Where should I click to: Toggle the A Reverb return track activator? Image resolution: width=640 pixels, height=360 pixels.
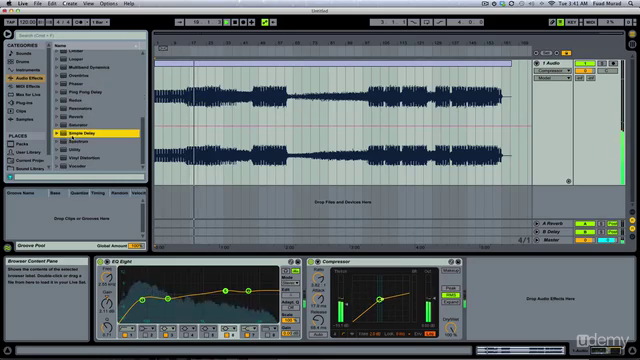click(x=585, y=224)
